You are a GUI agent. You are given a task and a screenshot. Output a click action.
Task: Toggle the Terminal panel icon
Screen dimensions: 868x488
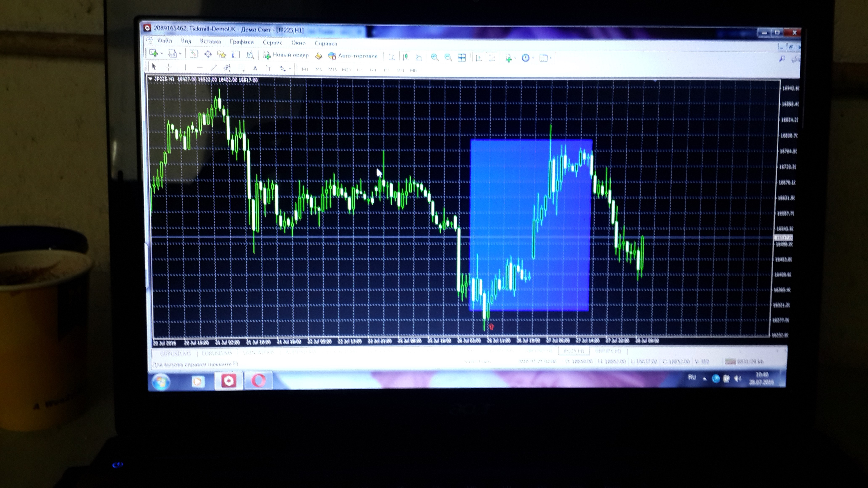click(x=236, y=54)
